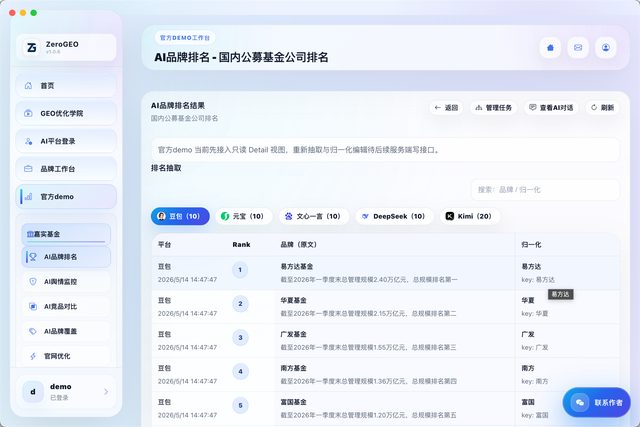Viewport: 640px width, 427px height.
Task: Switch to the 文心一言 (10) tab
Action: [313, 216]
